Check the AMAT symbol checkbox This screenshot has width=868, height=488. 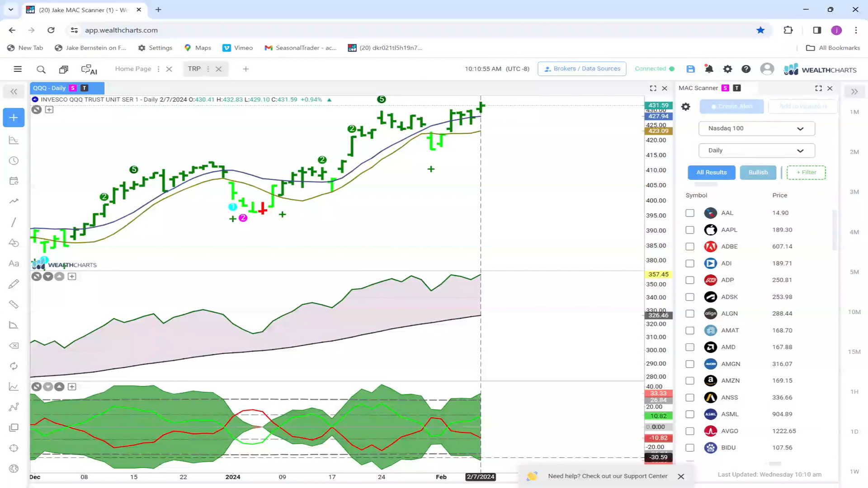click(x=689, y=330)
